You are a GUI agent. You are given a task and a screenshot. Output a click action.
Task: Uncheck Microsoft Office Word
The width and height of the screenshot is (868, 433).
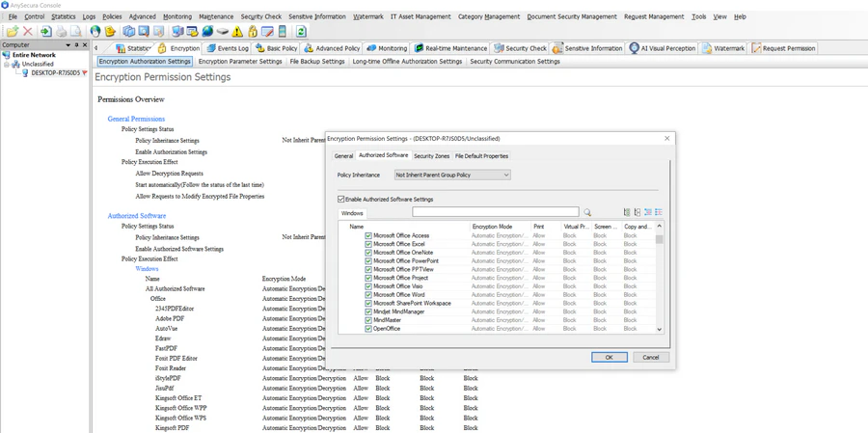368,294
